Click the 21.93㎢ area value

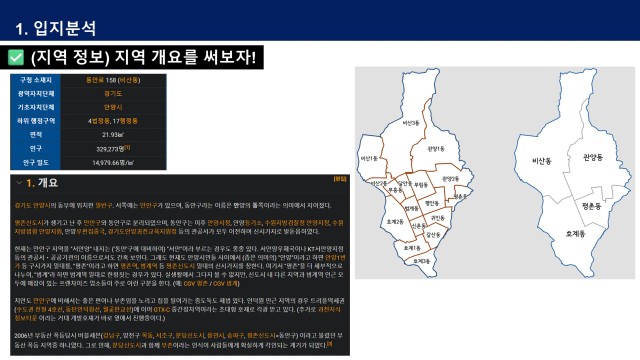click(x=113, y=135)
